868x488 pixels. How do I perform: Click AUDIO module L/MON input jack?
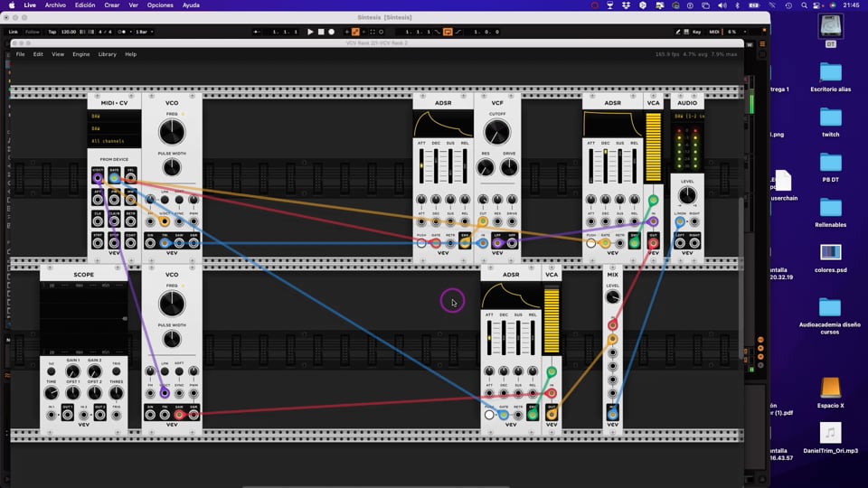(680, 222)
